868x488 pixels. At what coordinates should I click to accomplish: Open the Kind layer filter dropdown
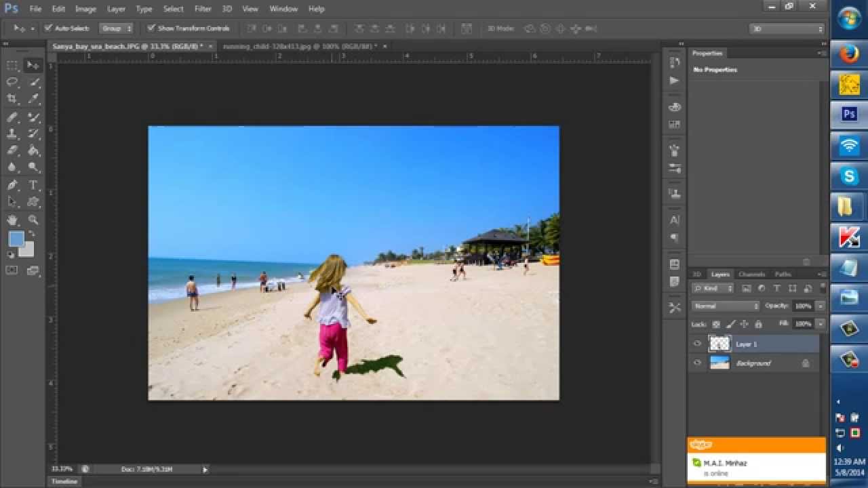(713, 288)
